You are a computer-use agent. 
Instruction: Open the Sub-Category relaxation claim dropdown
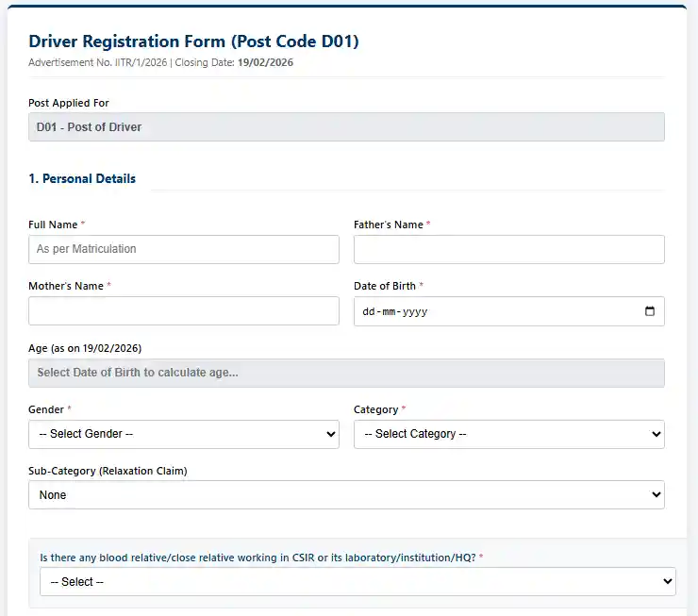(x=346, y=494)
